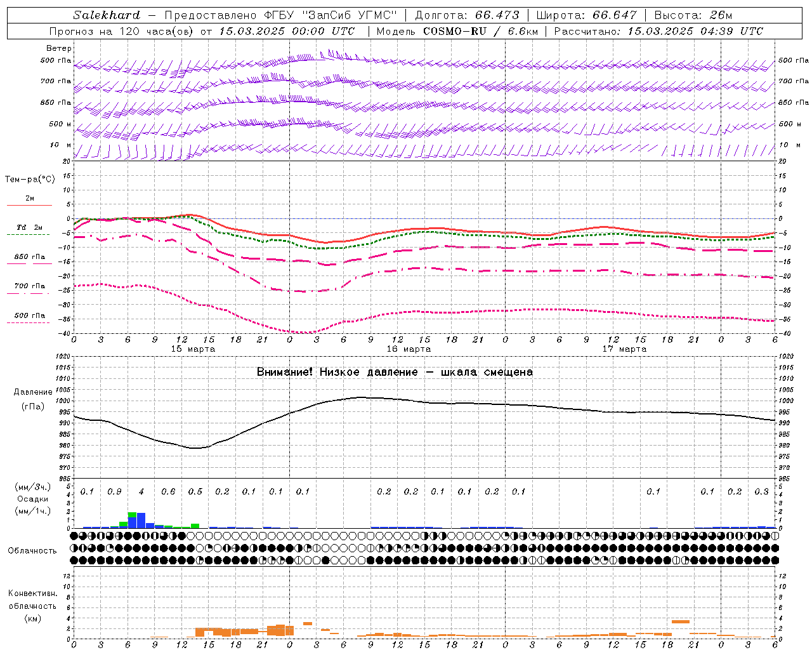The image size is (812, 650).
Task: Click the "Облачность" cloud cover label
Action: coord(32,550)
